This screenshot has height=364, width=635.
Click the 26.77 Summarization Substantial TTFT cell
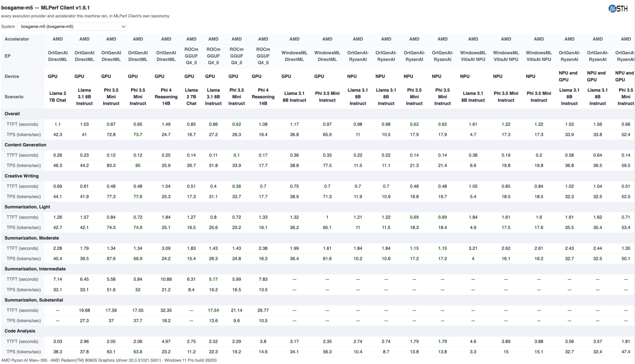(263, 310)
